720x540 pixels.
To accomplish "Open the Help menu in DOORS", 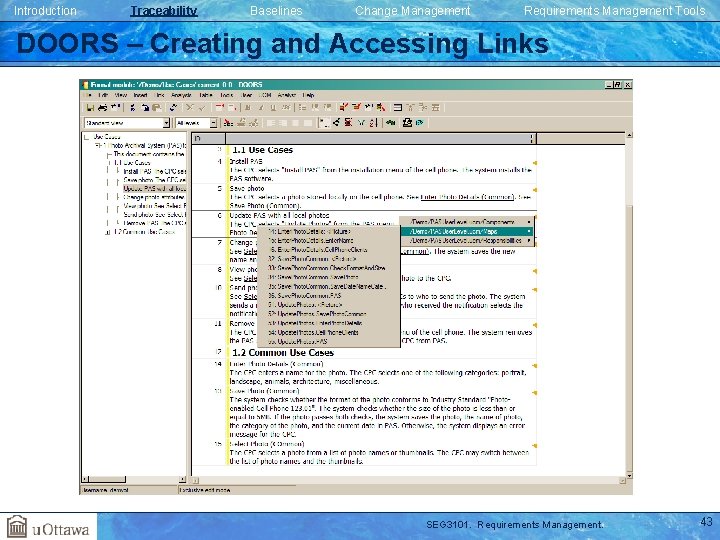I will coord(308,95).
